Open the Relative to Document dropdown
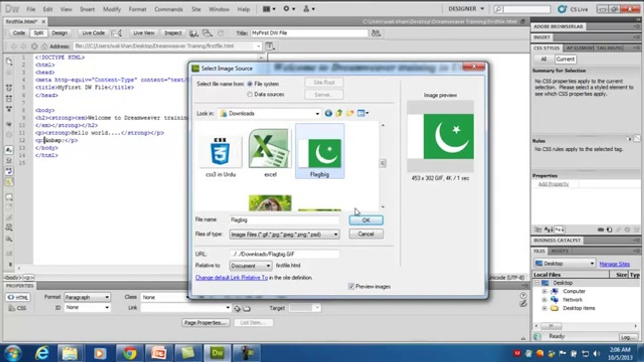Screen dimensions: 644x362 (x=251, y=265)
